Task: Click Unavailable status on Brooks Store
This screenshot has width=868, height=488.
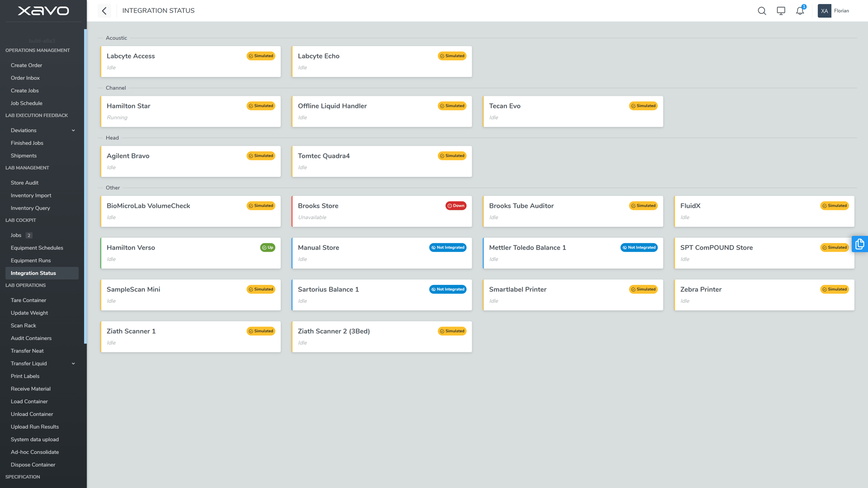Action: coord(312,217)
